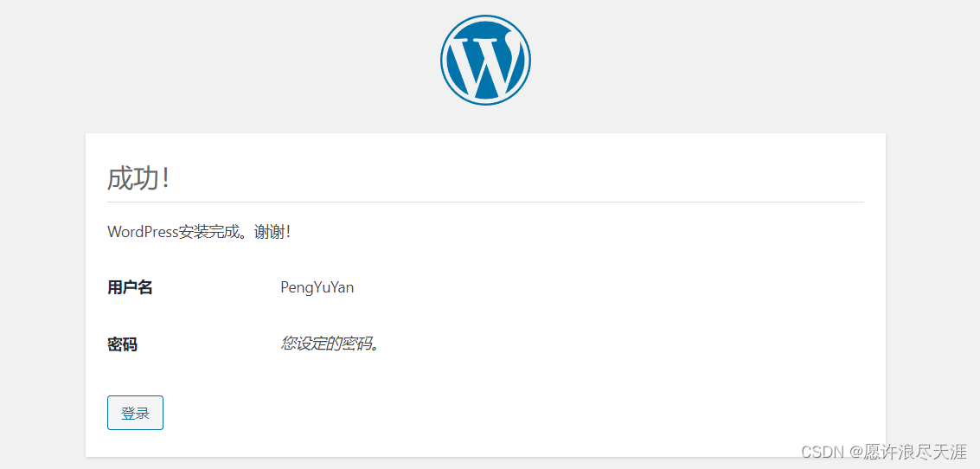Click the WordPress安装完成 message line

tap(199, 232)
